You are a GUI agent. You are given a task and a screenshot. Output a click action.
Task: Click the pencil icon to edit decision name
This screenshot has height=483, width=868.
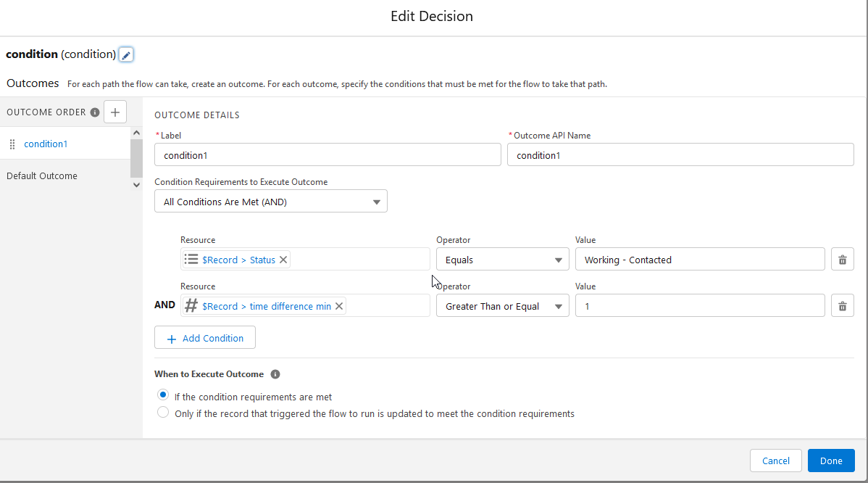click(126, 55)
